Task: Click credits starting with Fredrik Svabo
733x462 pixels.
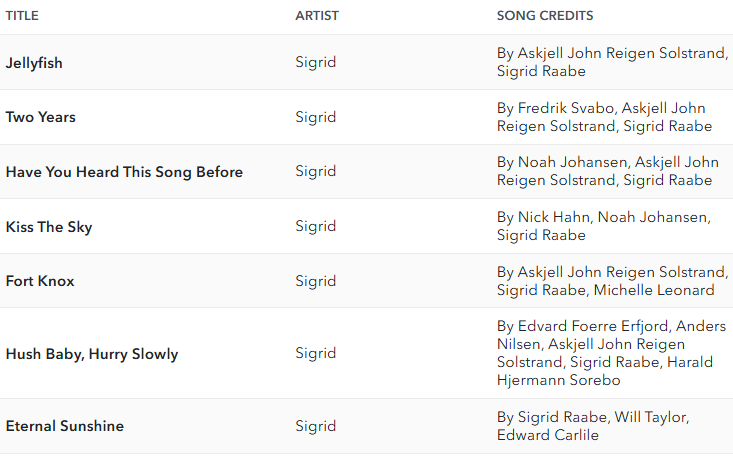Action: [x=604, y=117]
